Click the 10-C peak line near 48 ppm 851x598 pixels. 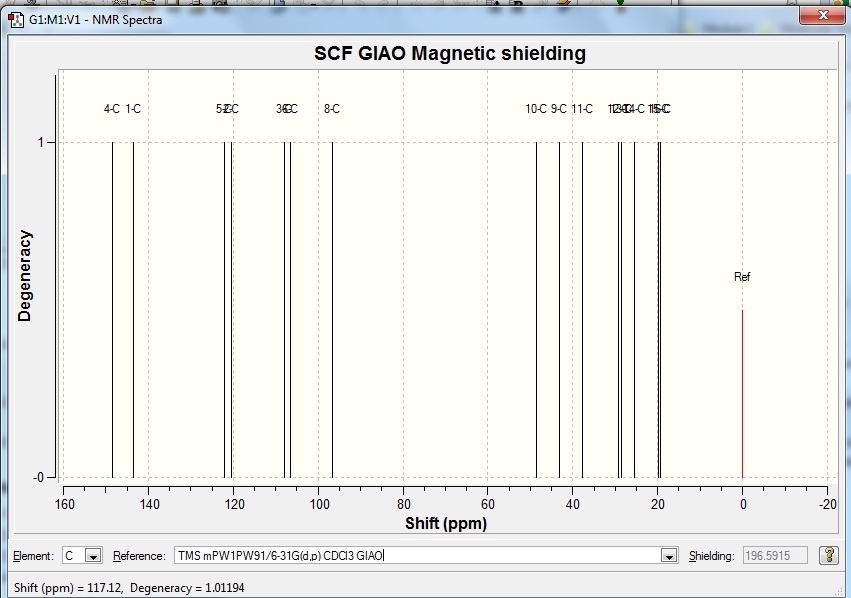point(536,310)
